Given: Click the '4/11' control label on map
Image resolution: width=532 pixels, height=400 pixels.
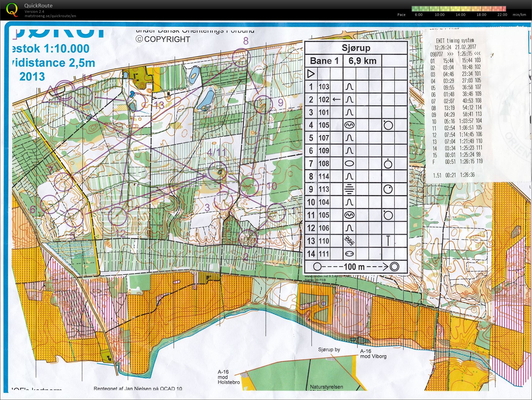Looking at the screenshot, I should click(x=217, y=152).
